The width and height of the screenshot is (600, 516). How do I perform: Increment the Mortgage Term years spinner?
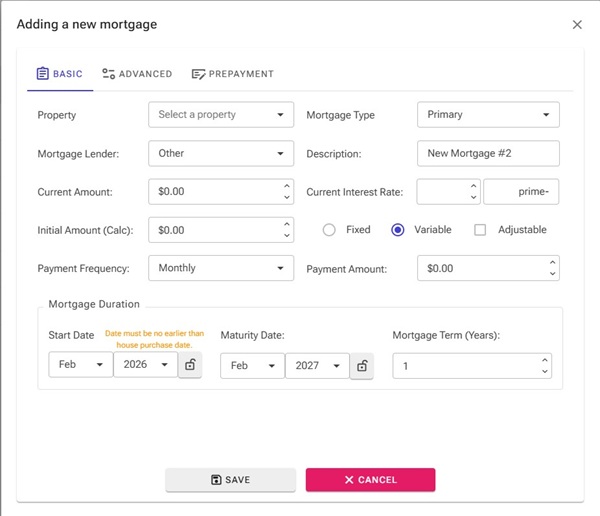tap(544, 360)
